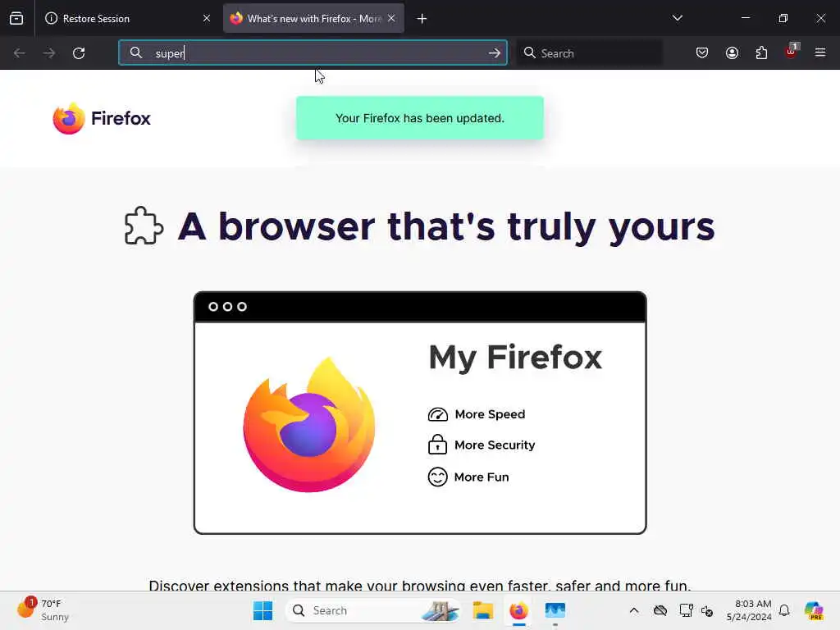Click the 'More Speed' label
Viewport: 840px width, 630px height.
click(x=490, y=414)
